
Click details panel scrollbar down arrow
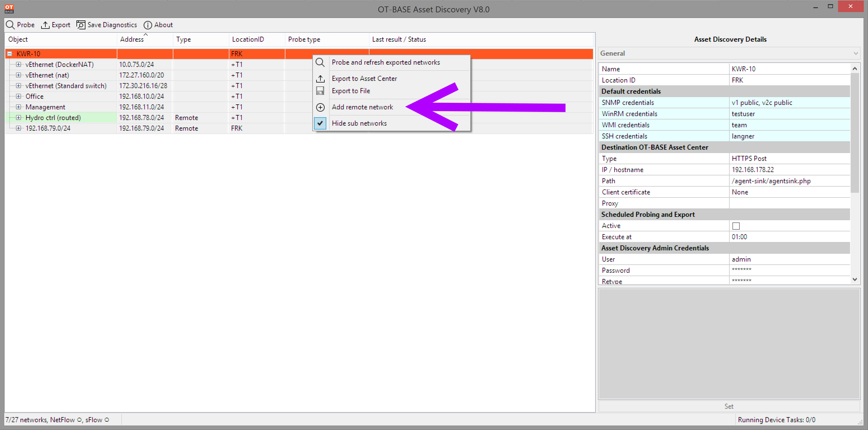click(x=855, y=279)
